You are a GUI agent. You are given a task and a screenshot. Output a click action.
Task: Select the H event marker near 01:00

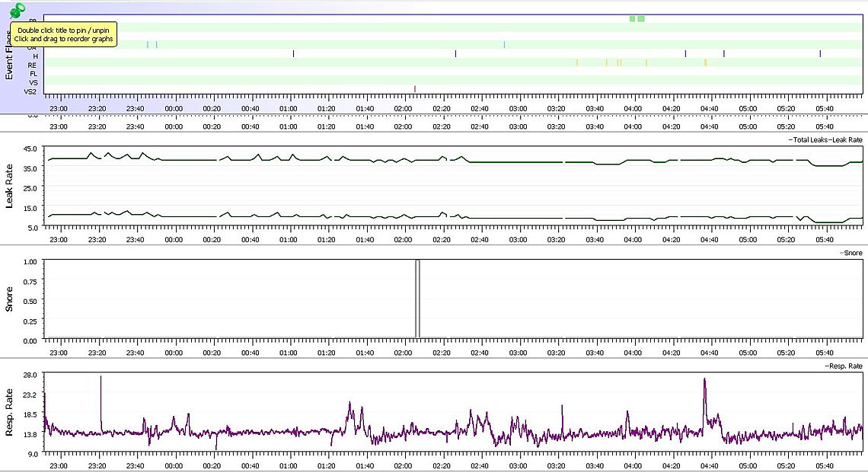tap(293, 54)
